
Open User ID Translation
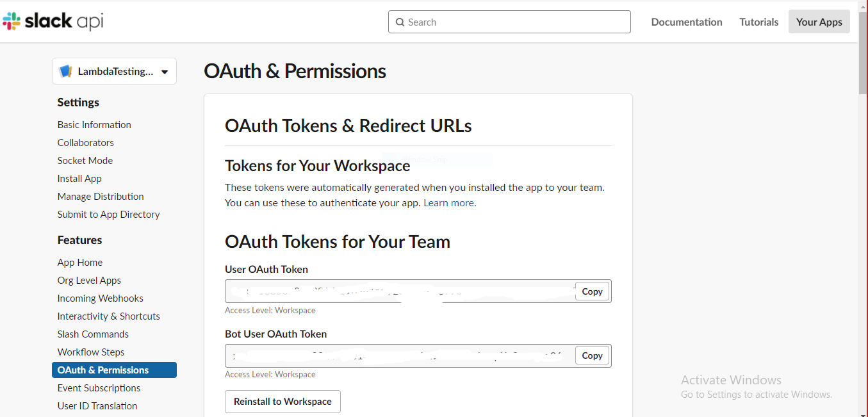pos(97,406)
